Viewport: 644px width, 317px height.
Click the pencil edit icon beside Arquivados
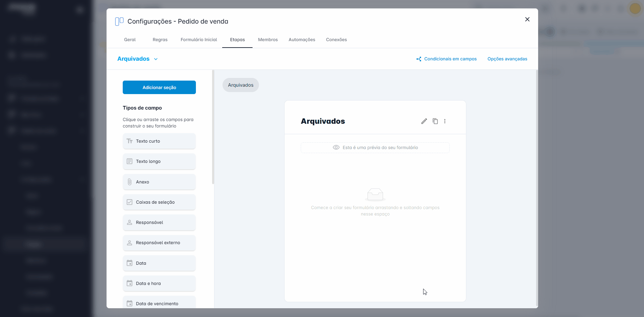424,121
